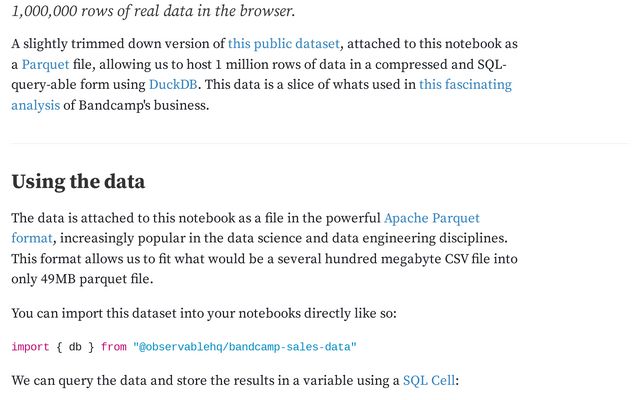
Task: Click the "from" keyword in the code
Action: tap(114, 347)
